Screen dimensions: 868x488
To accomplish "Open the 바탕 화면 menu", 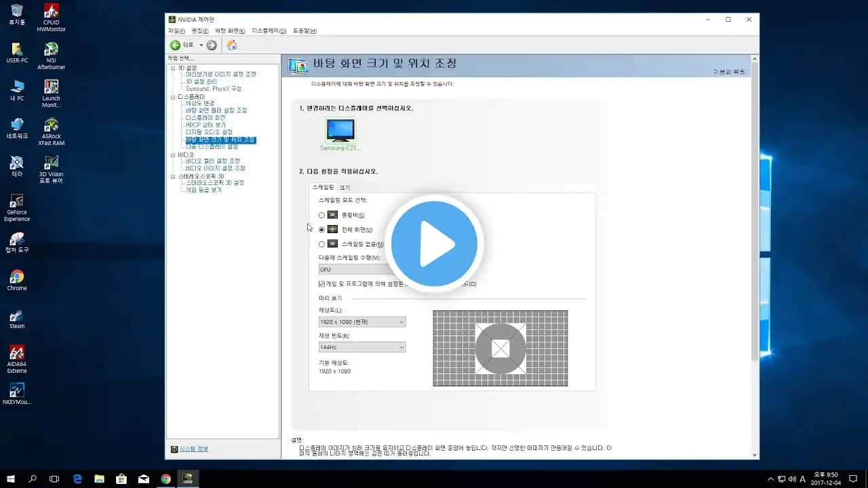I will 230,31.
